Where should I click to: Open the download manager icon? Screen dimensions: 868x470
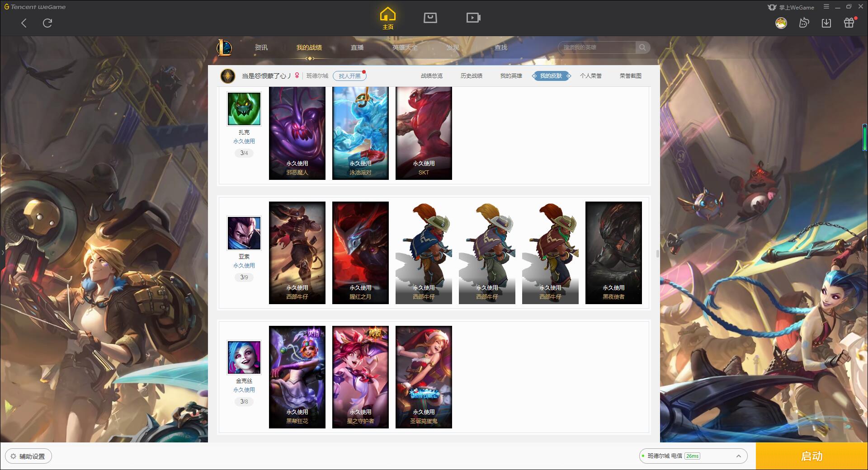pyautogui.click(x=826, y=23)
